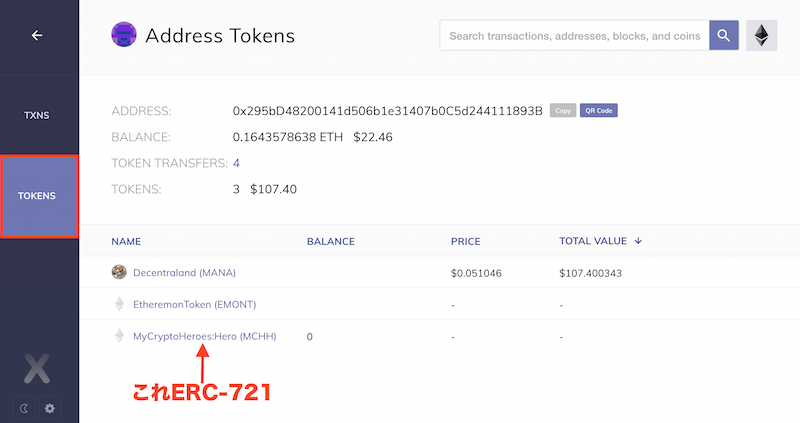Click the EtheremonToken Ethereum placeholder icon
The width and height of the screenshot is (800, 423).
[119, 304]
